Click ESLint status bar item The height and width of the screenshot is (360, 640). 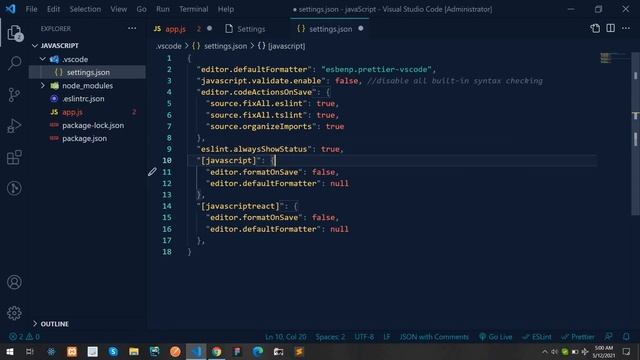coord(537,337)
